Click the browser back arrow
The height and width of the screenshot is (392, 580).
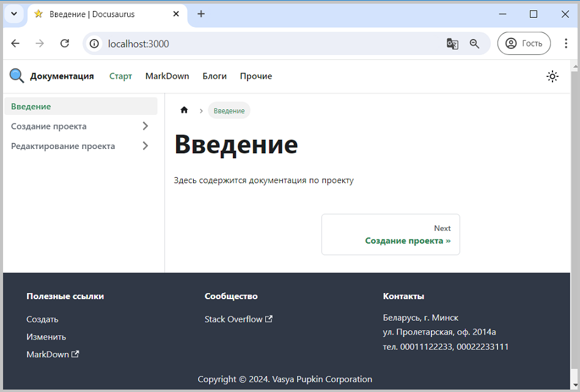point(15,43)
